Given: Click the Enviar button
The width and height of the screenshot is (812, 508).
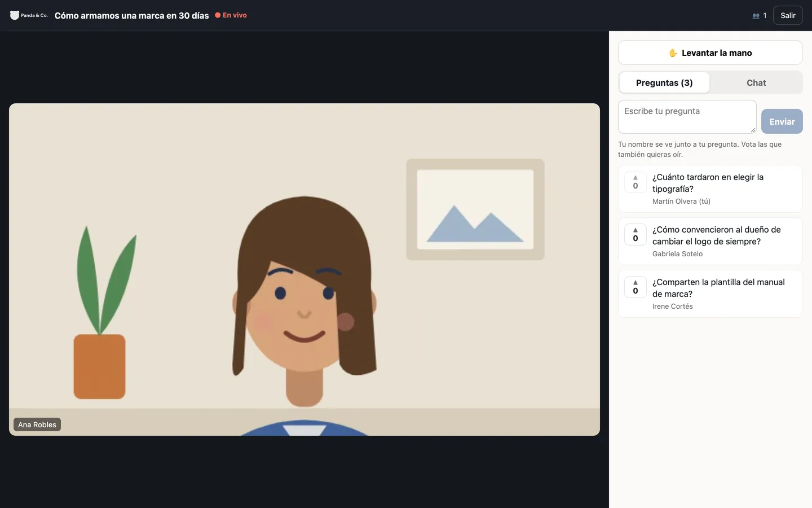Looking at the screenshot, I should coord(782,121).
